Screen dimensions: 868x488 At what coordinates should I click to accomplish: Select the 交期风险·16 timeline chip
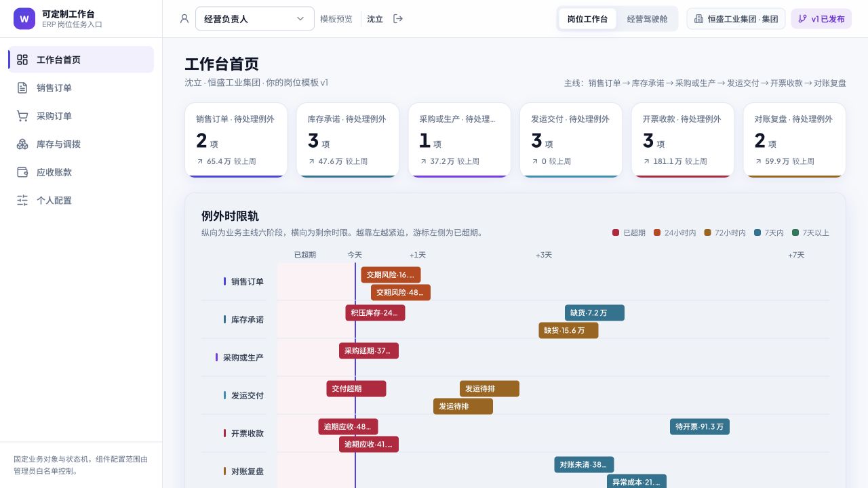(391, 274)
